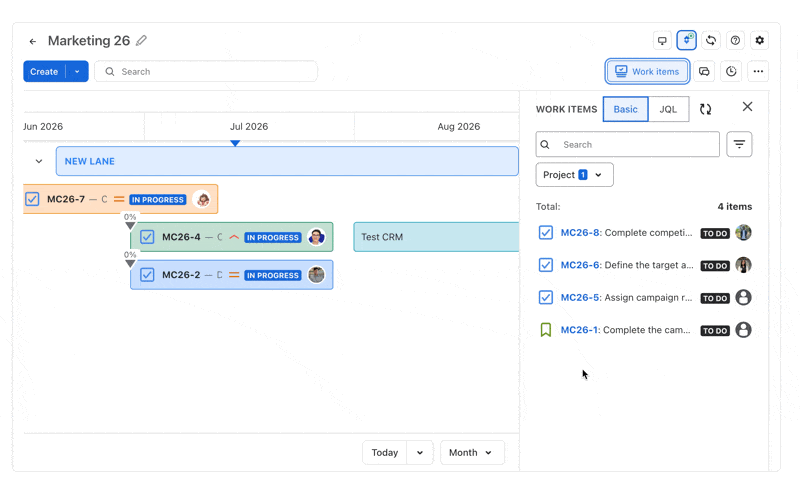
Task: Select the Basic tab
Action: (x=626, y=109)
